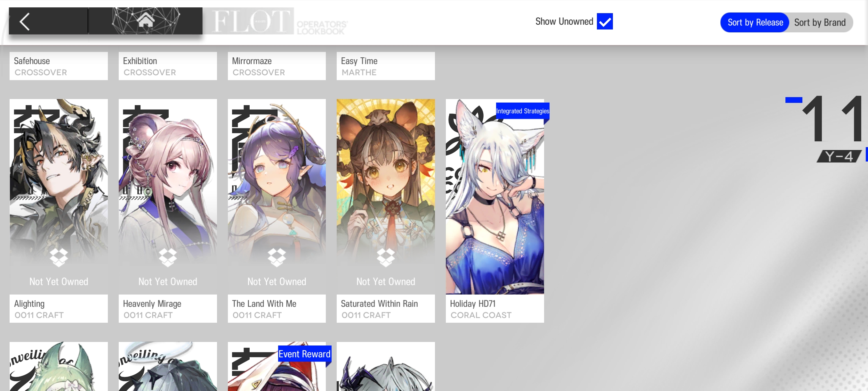868x391 pixels.
Task: Click the Alighting skin's not-owned cube icon
Action: (x=59, y=257)
